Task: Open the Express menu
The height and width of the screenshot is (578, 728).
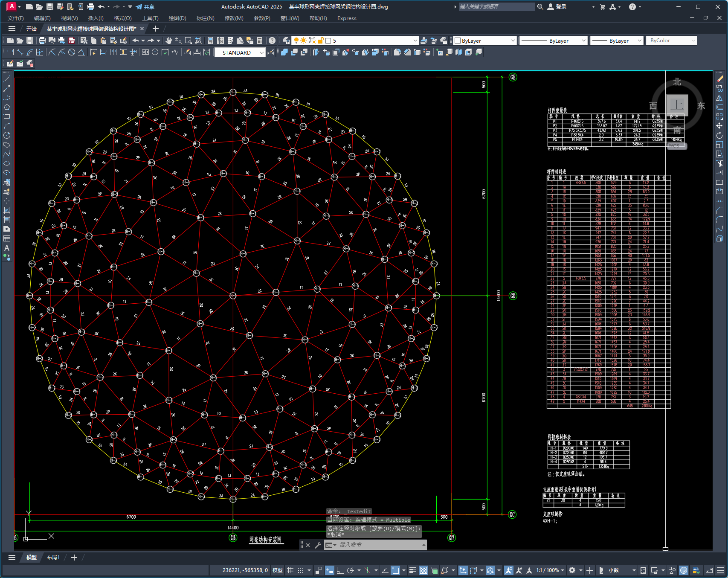Action: coord(347,18)
